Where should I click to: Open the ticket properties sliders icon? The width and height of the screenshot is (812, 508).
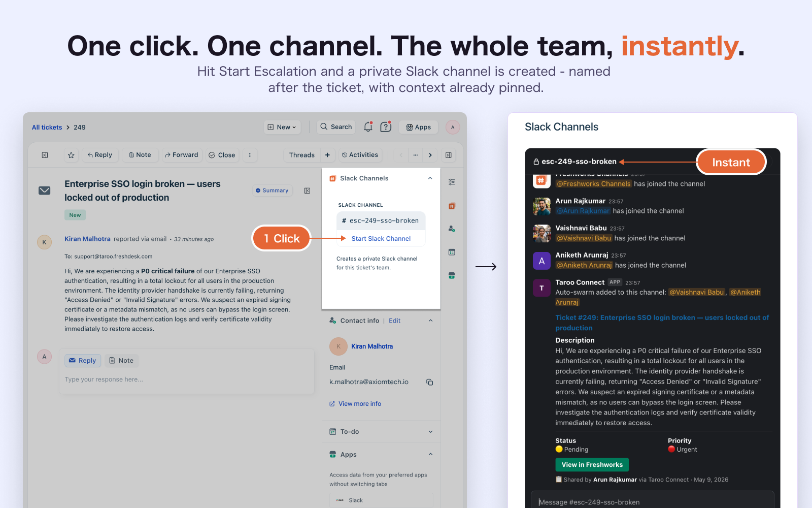tap(452, 182)
